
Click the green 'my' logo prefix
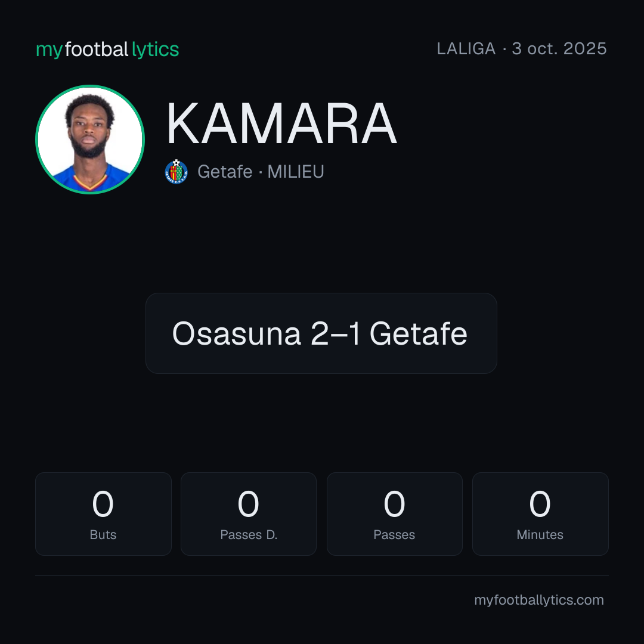(x=49, y=51)
